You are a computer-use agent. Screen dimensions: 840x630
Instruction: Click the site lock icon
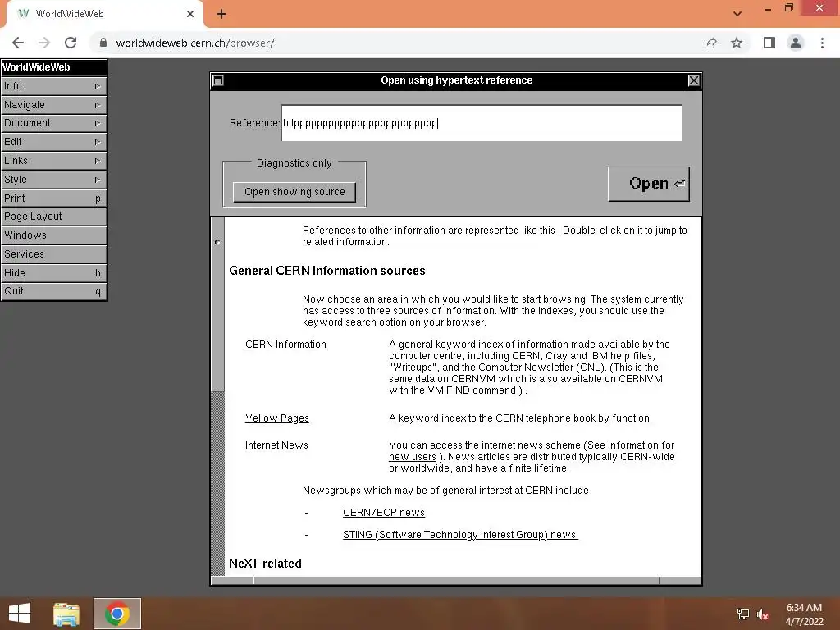coord(103,43)
